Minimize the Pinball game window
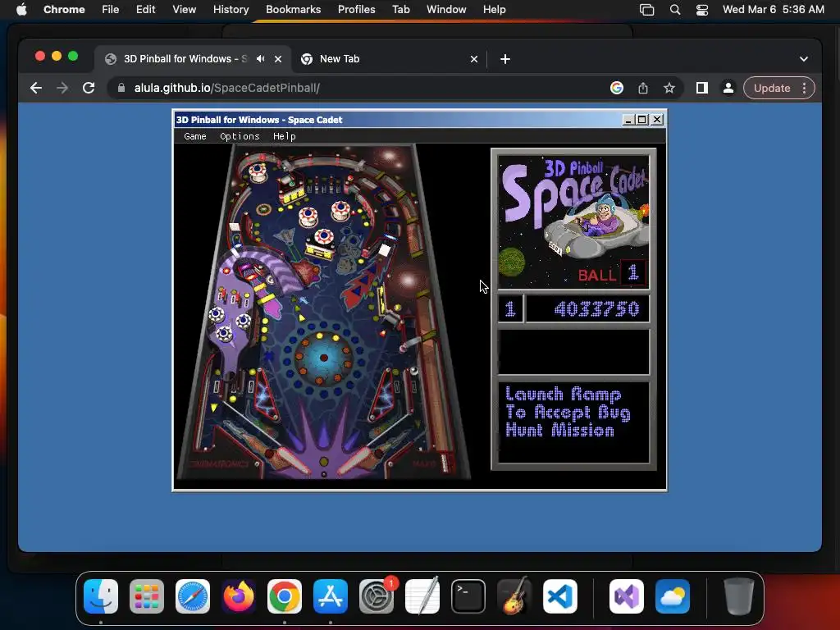 click(x=629, y=120)
